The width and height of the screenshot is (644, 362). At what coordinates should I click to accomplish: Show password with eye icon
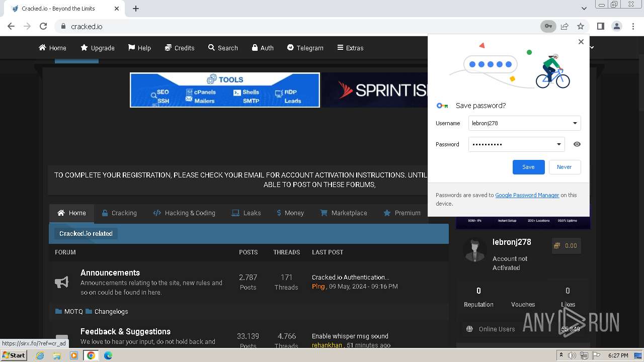577,144
